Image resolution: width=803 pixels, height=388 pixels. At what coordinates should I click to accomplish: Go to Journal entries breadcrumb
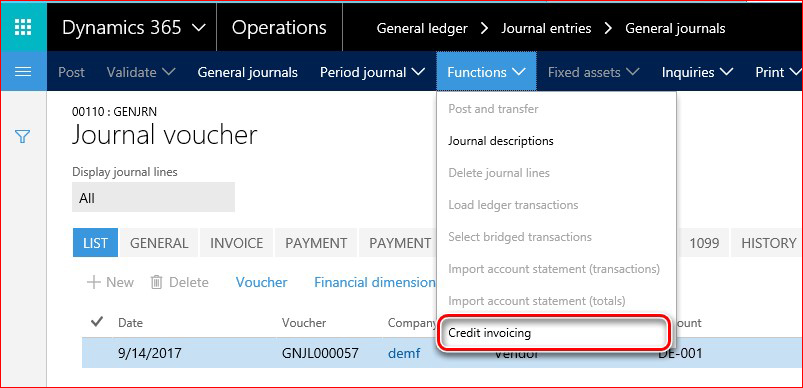click(546, 28)
